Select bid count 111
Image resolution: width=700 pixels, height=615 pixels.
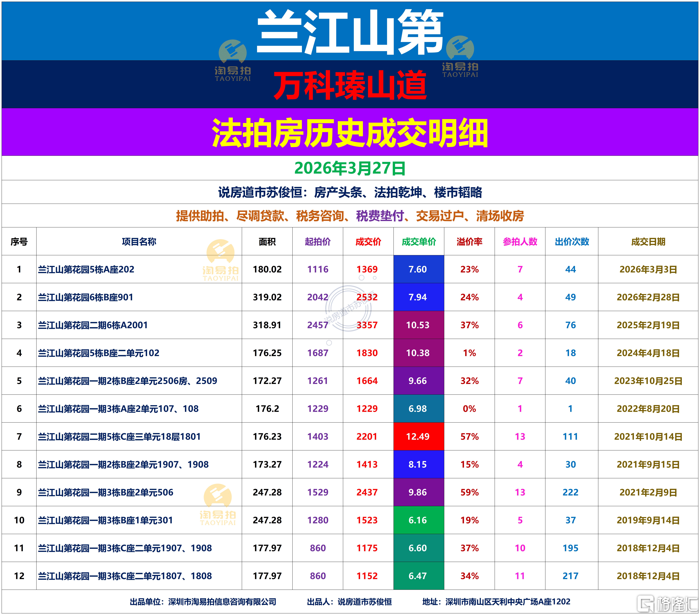click(x=571, y=436)
